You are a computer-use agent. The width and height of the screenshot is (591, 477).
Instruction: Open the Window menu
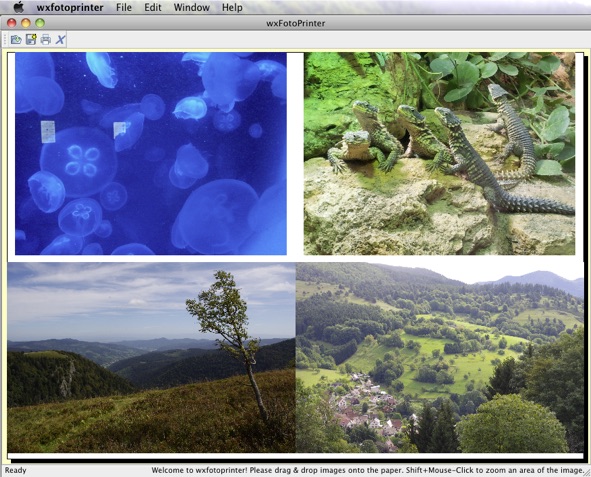(x=191, y=7)
